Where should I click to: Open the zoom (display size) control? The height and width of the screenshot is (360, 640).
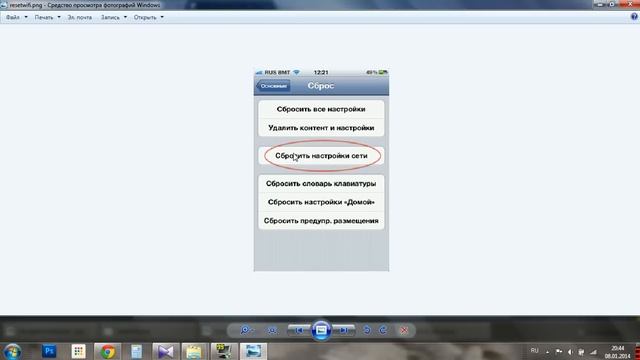point(246,330)
